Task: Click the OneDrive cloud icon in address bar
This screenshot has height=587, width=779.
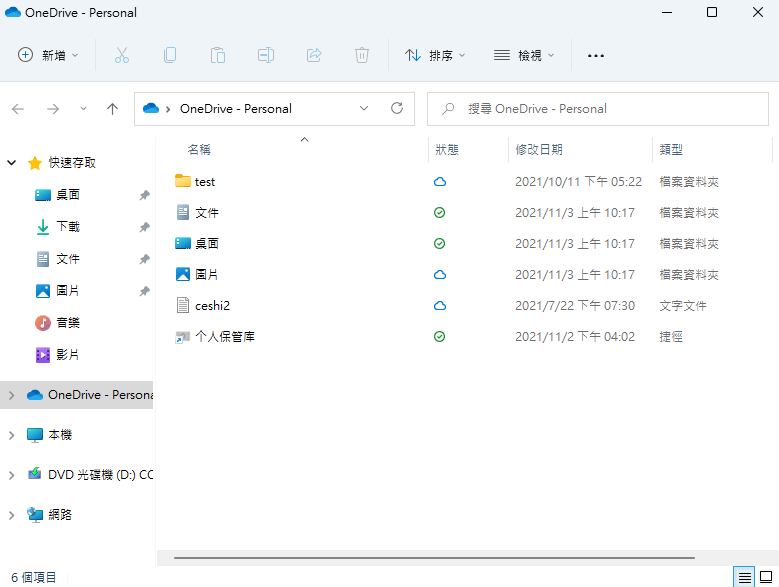Action: (151, 108)
